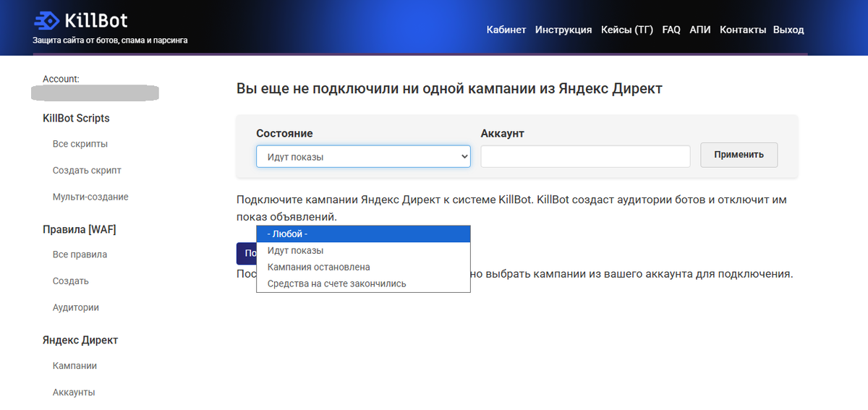This screenshot has width=868, height=410.
Task: Open the АПИ page
Action: [x=700, y=30]
